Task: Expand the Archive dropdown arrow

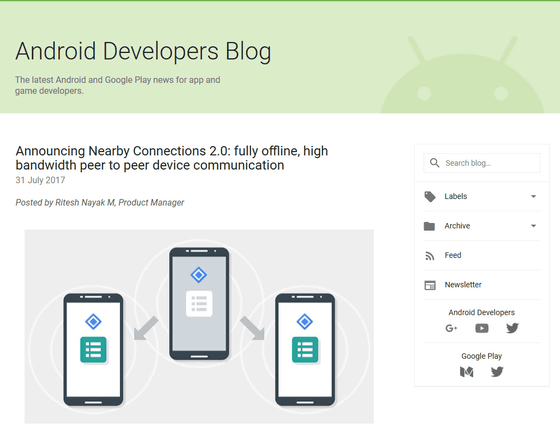Action: [533, 226]
